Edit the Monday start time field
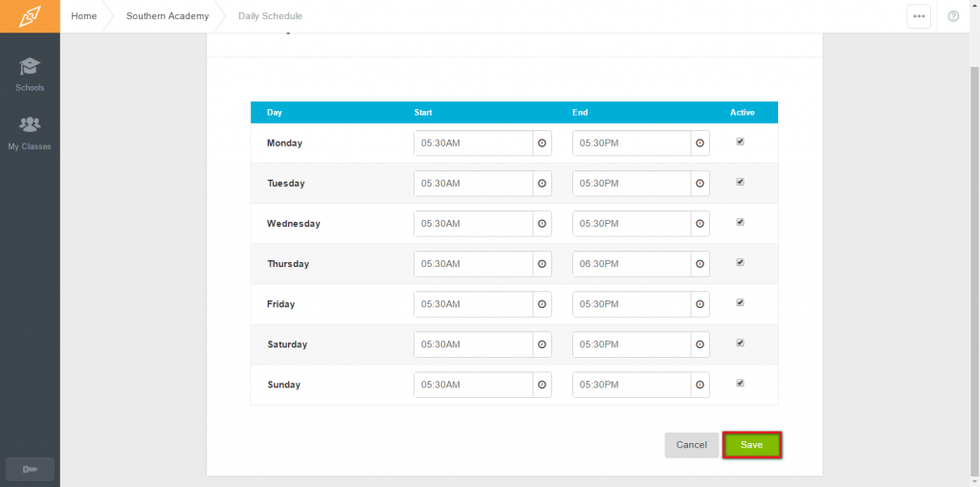The height and width of the screenshot is (487, 980). tap(473, 144)
